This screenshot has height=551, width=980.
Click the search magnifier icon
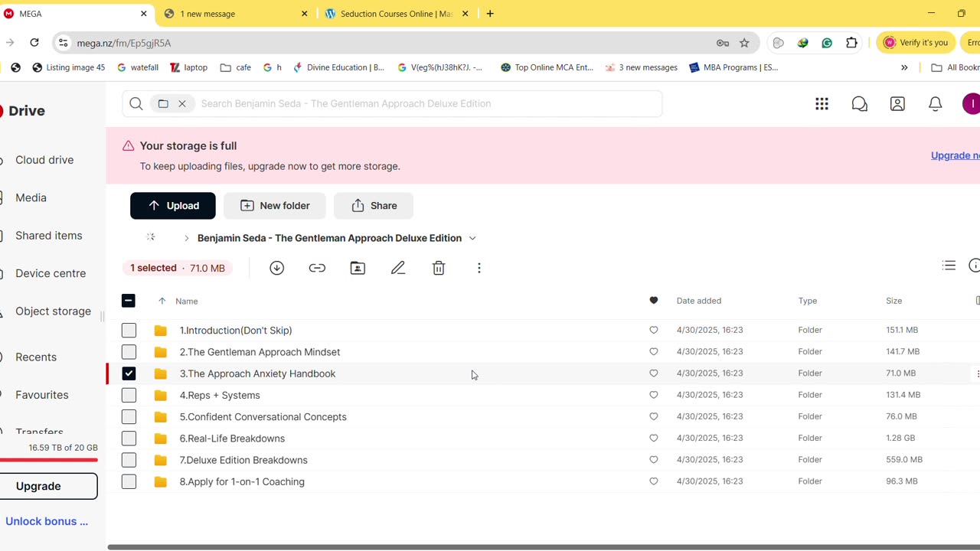136,104
